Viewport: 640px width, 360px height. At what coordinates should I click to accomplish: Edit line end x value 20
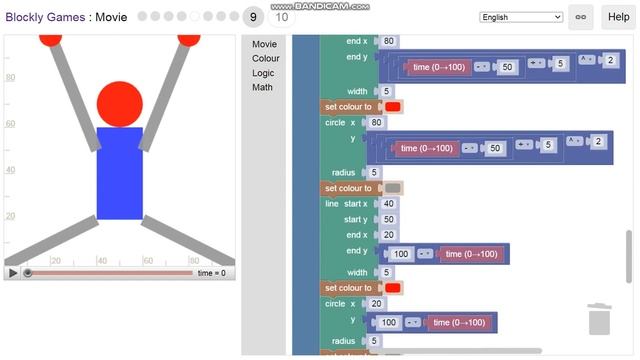coord(389,235)
